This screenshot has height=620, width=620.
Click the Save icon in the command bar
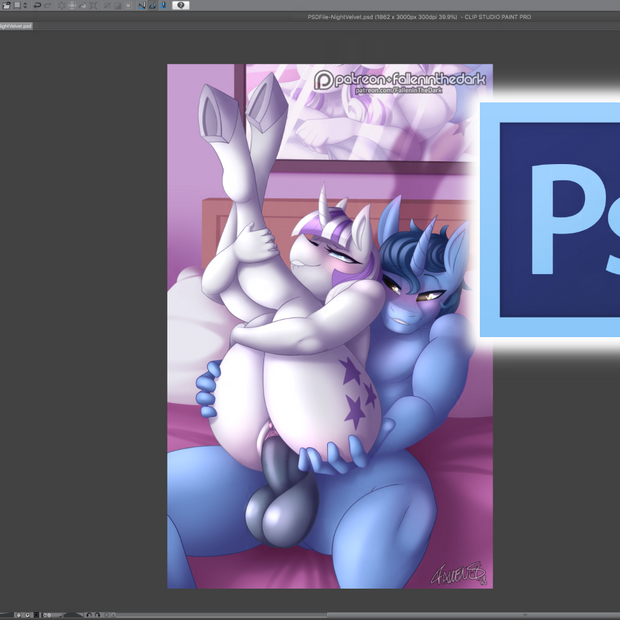tap(17, 5)
